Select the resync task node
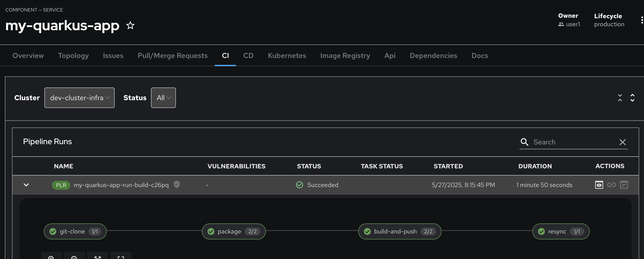 (x=561, y=231)
